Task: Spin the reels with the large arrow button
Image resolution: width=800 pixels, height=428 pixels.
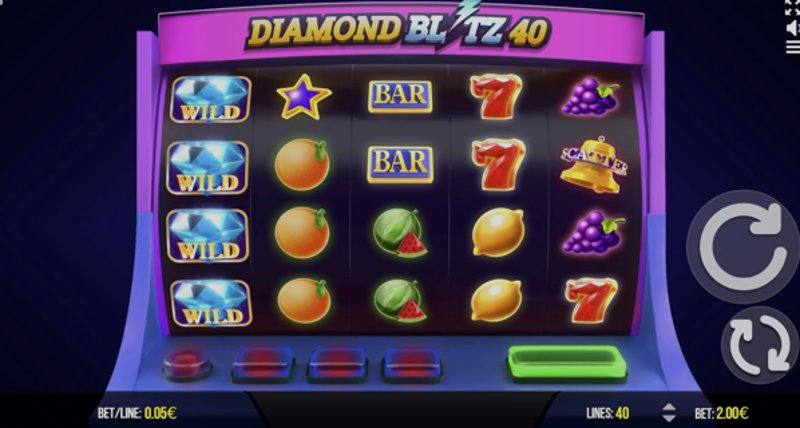Action: (x=743, y=246)
